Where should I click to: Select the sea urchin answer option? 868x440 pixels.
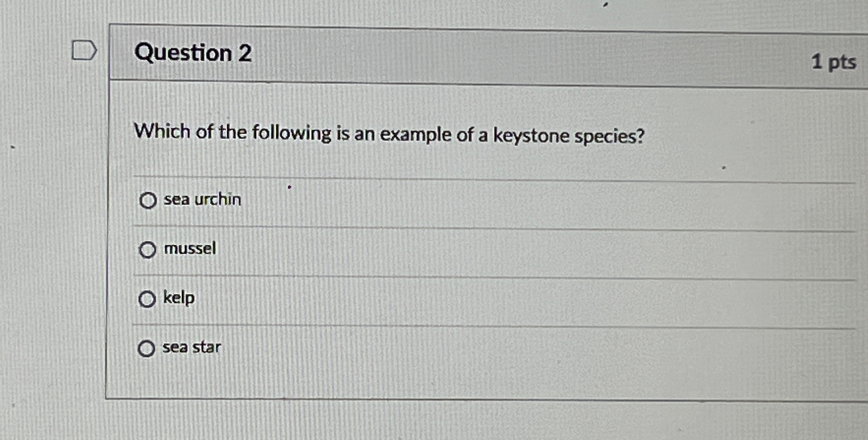pyautogui.click(x=150, y=200)
